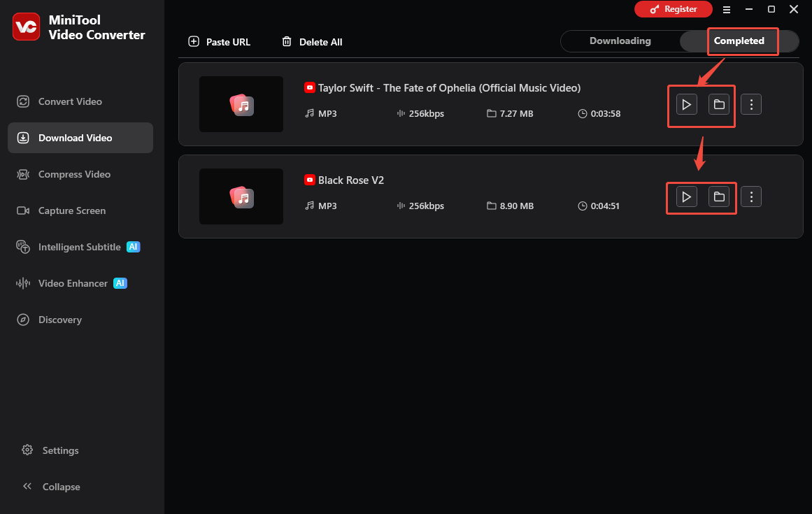Image resolution: width=812 pixels, height=514 pixels.
Task: Click the MP3 format label of Black Rose V2
Action: [x=327, y=206]
